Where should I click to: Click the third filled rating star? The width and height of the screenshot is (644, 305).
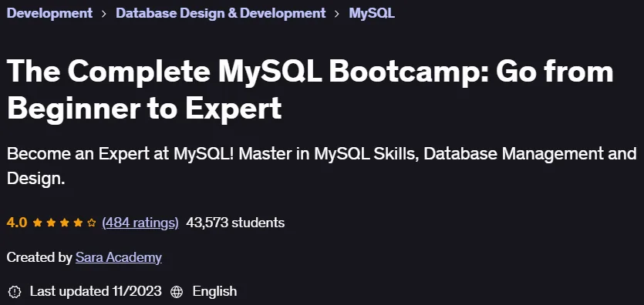[65, 223]
